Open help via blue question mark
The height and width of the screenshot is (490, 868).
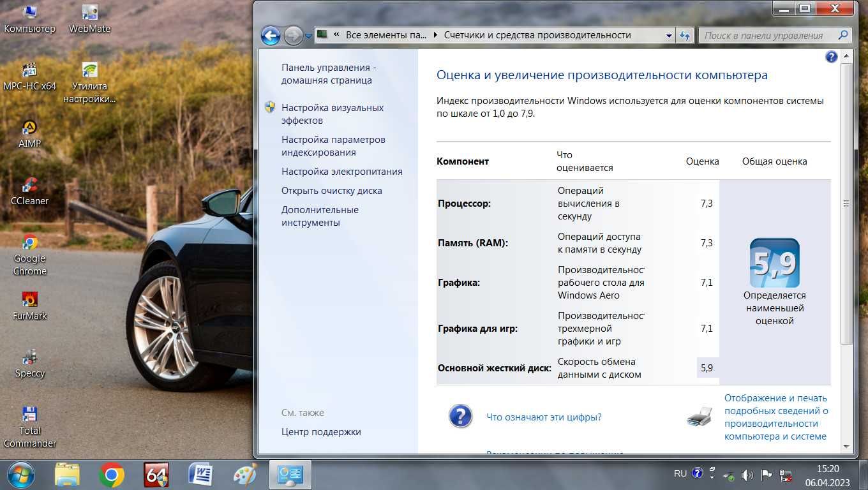831,57
